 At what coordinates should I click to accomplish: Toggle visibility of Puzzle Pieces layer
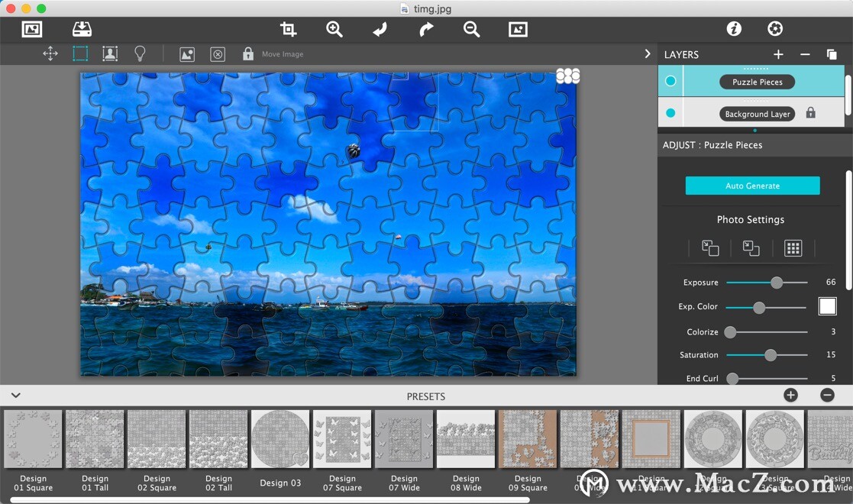670,81
